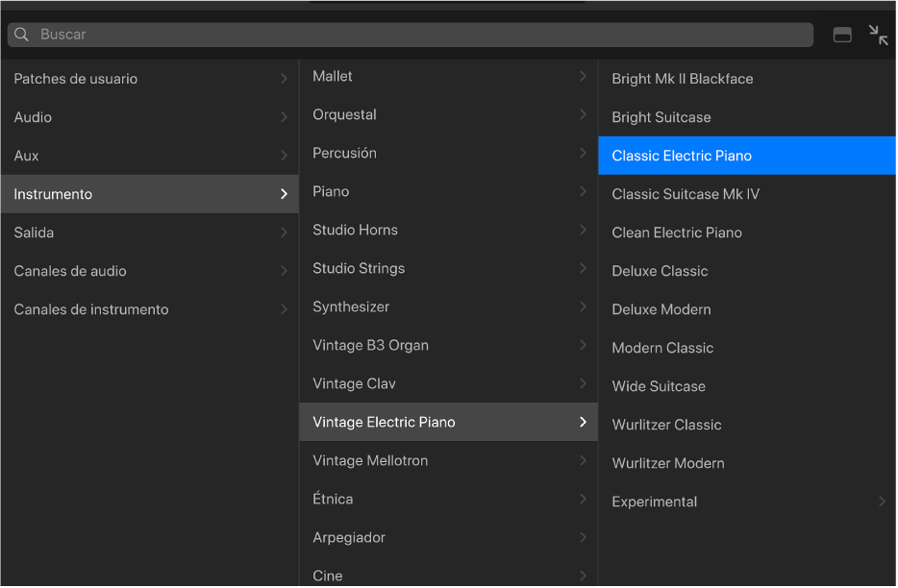The height and width of the screenshot is (588, 898).
Task: Expand chevron next to Aux
Action: point(284,155)
